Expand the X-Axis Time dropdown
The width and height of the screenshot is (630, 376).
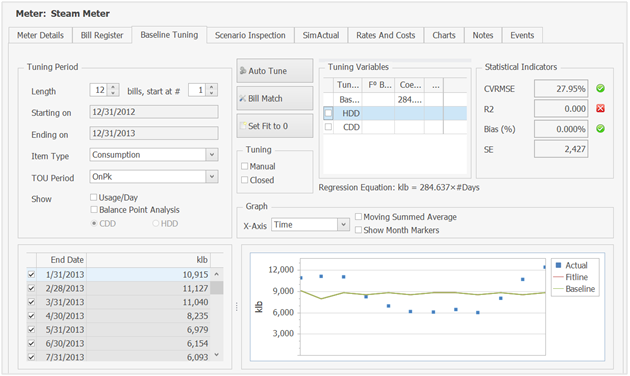343,225
